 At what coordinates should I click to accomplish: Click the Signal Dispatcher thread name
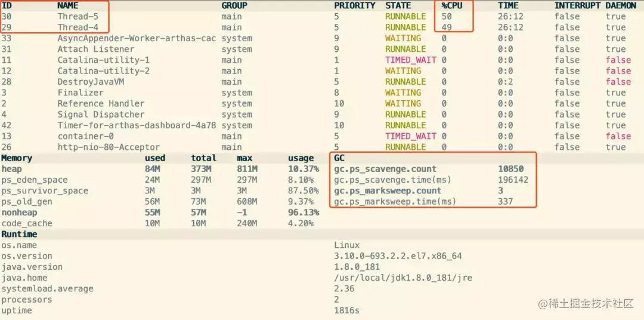click(x=101, y=115)
